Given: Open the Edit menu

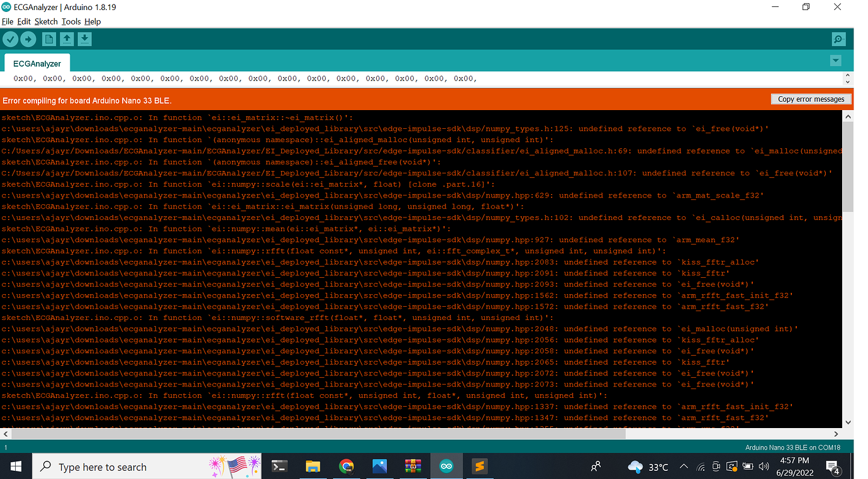Looking at the screenshot, I should coord(24,21).
